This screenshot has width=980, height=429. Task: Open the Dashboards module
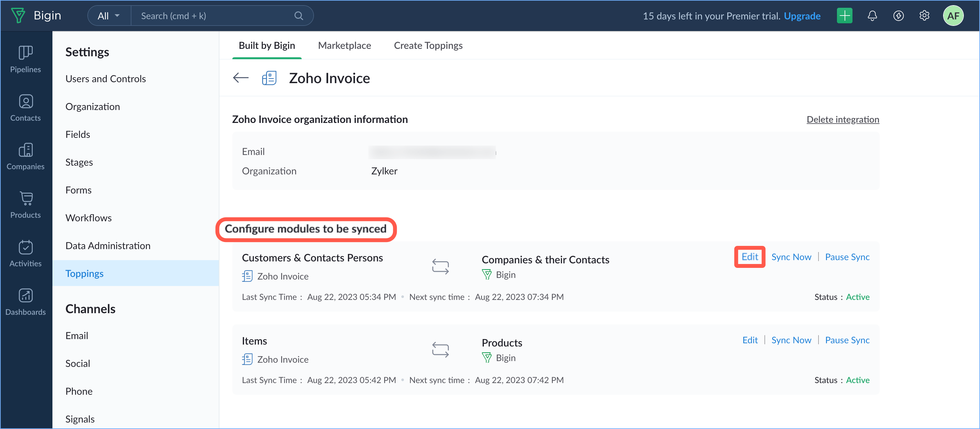point(26,302)
